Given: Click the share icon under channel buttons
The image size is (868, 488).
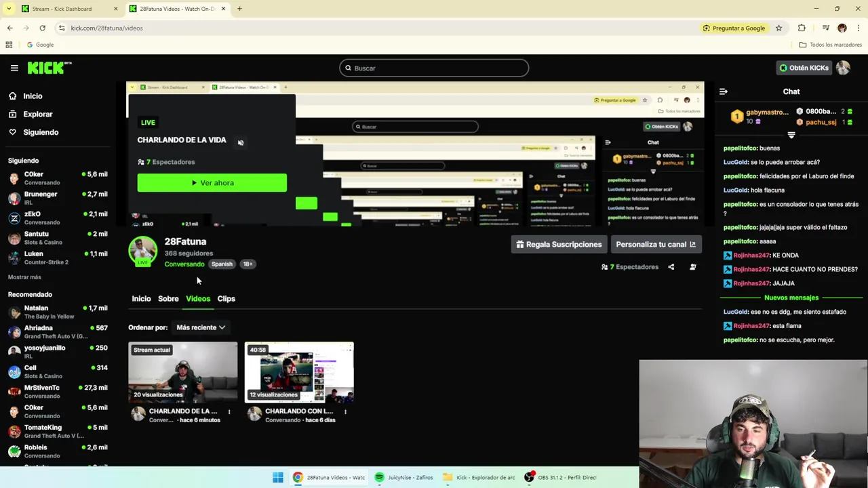Looking at the screenshot, I should (671, 267).
